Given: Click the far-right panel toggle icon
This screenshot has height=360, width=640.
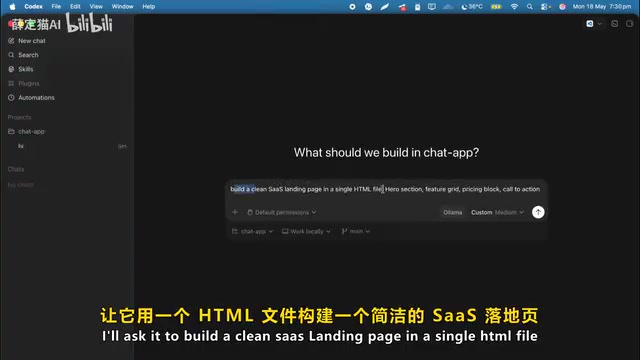Looking at the screenshot, I should pos(629,24).
